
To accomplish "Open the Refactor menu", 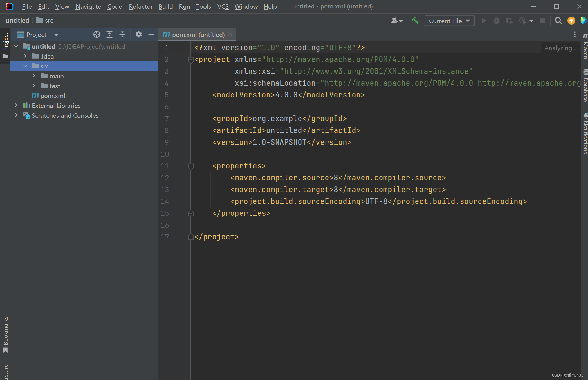I will [x=140, y=6].
